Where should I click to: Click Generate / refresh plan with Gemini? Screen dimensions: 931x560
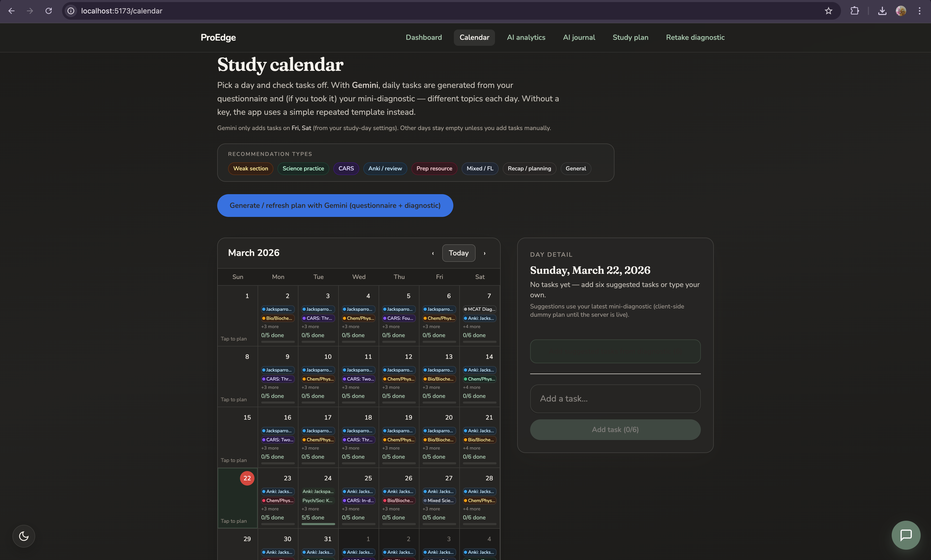[x=335, y=206]
